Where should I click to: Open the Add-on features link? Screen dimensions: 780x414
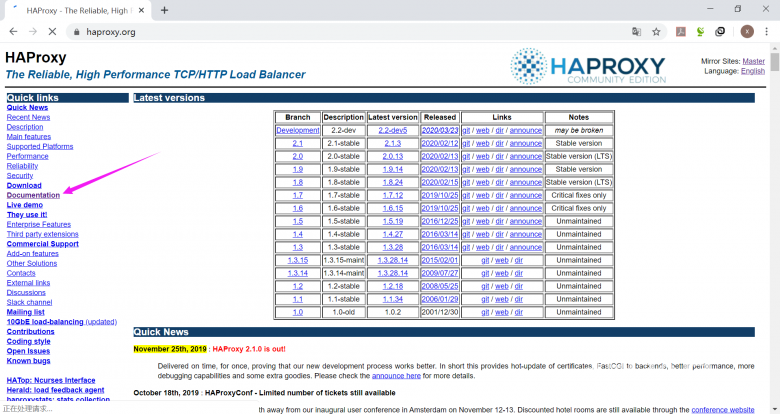33,253
